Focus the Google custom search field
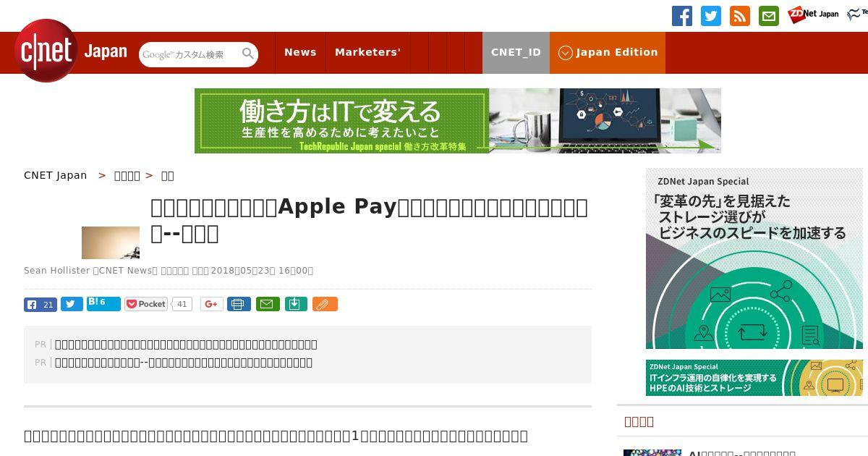 tap(190, 54)
